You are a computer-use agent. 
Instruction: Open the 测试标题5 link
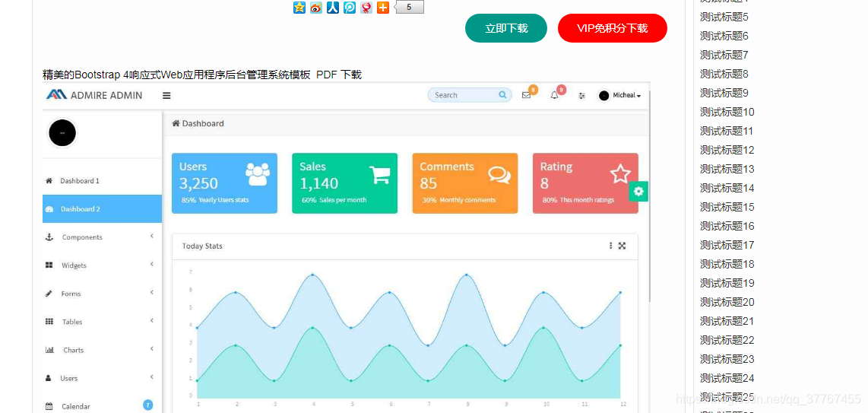tap(724, 17)
